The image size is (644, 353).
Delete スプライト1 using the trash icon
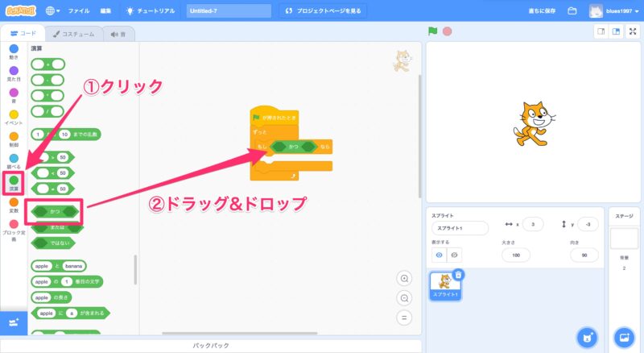[x=458, y=275]
